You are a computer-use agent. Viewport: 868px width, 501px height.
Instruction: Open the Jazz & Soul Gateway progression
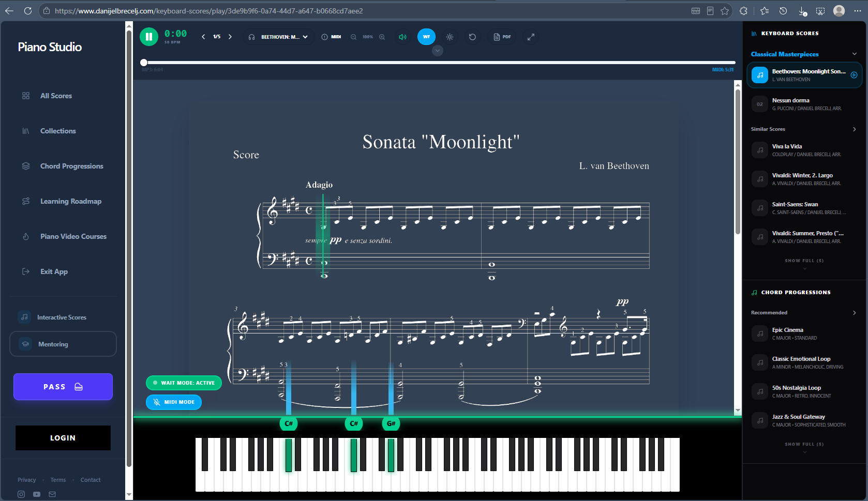(804, 420)
